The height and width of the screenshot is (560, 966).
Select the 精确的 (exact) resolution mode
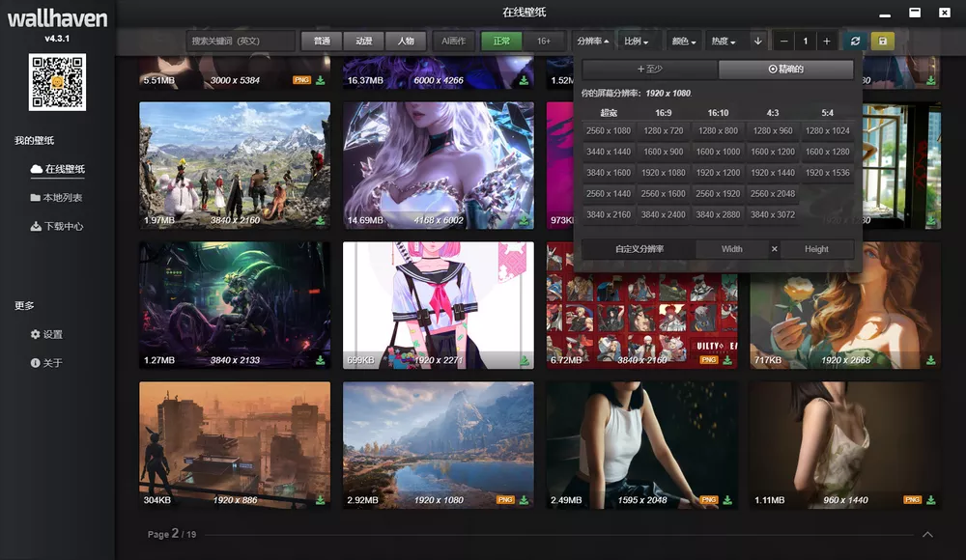[785, 69]
